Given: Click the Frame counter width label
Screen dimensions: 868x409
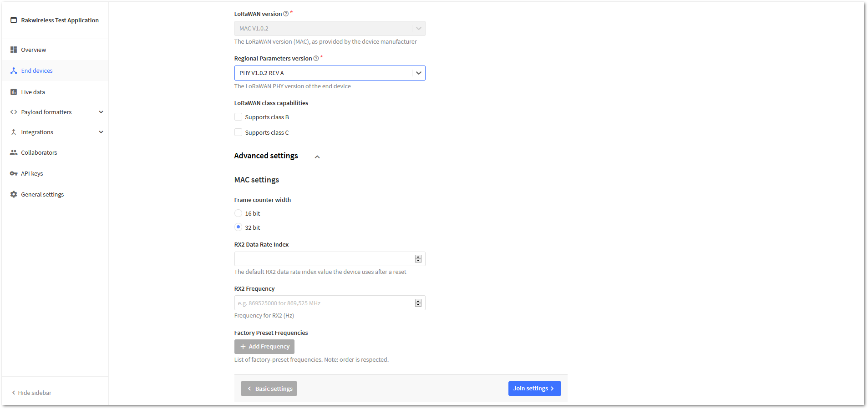Looking at the screenshot, I should [262, 200].
